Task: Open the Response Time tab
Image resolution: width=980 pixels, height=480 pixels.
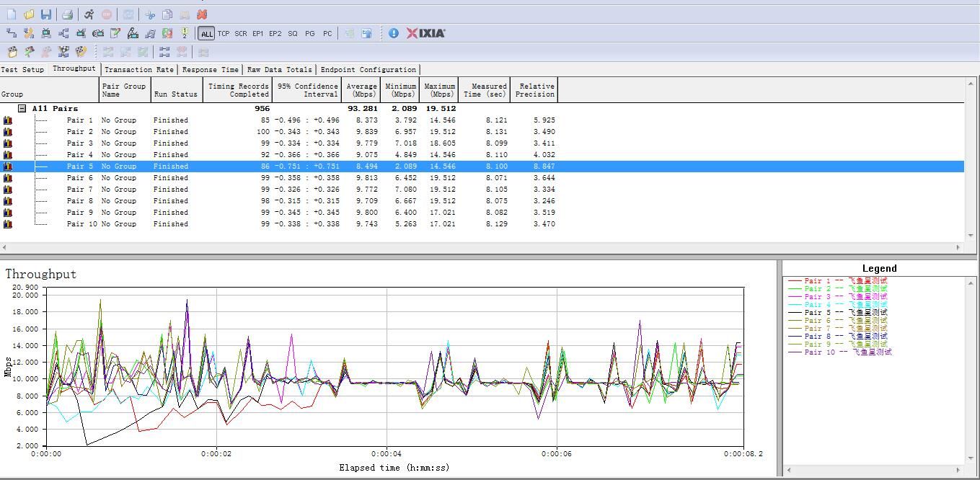Action: coord(210,70)
